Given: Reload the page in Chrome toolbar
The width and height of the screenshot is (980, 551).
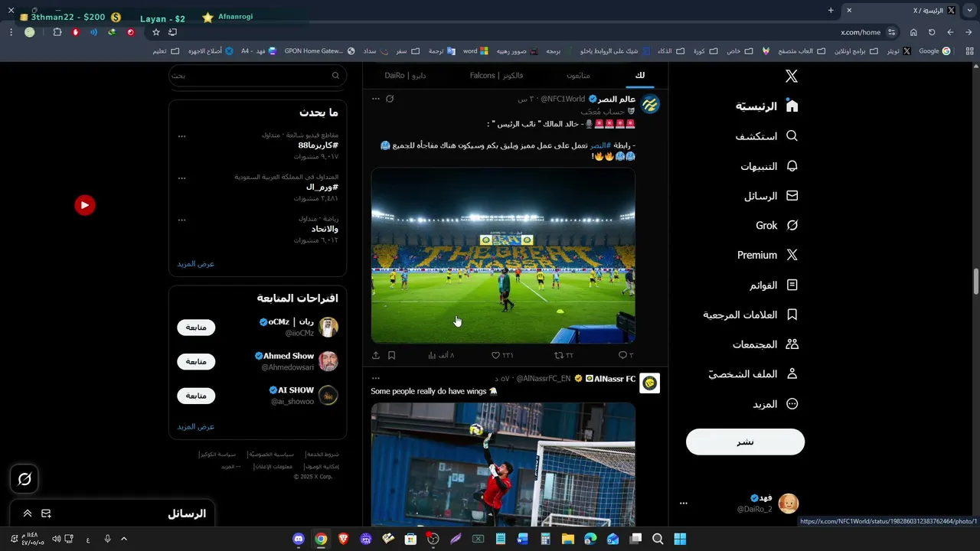Looking at the screenshot, I should pyautogui.click(x=932, y=32).
